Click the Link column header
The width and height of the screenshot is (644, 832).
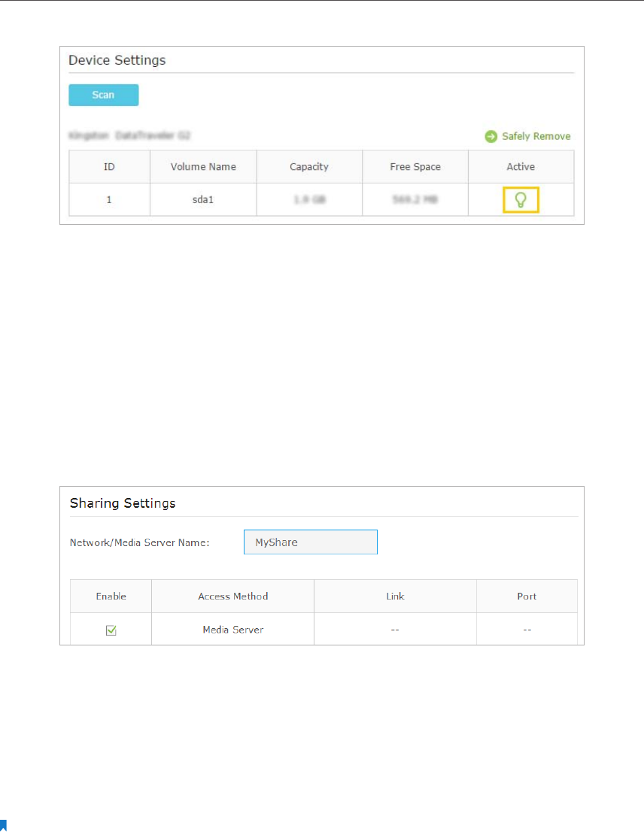click(x=395, y=596)
